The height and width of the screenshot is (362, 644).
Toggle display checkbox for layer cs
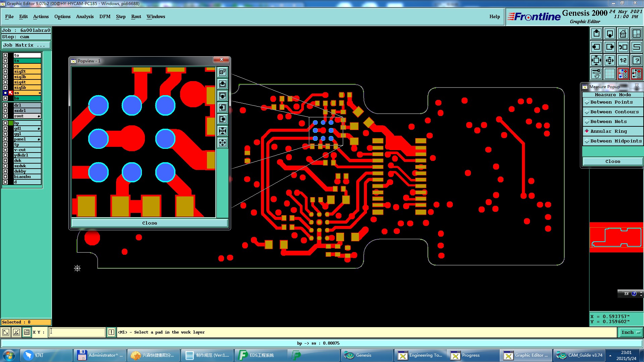point(5,66)
